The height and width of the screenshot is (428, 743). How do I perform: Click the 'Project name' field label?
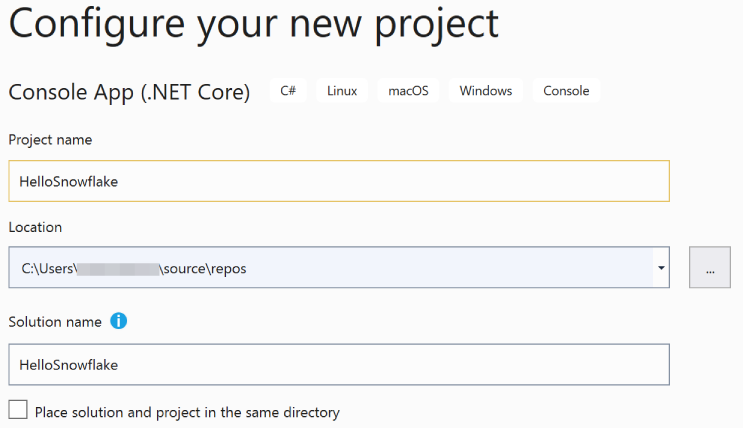click(50, 140)
